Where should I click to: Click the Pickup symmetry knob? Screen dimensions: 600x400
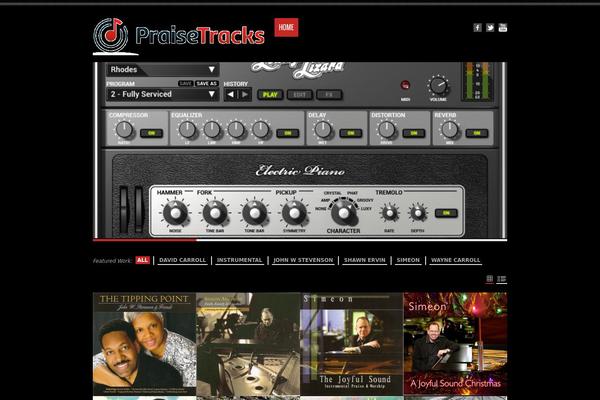click(294, 213)
